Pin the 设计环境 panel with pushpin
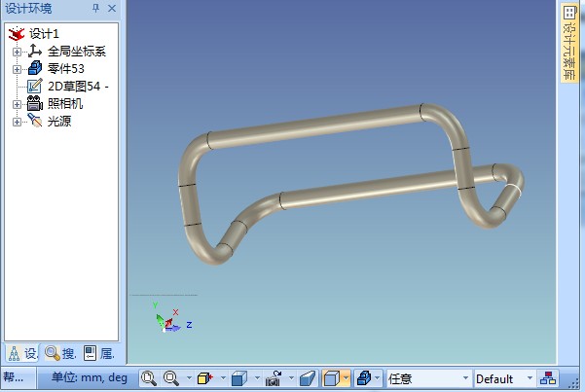Image resolution: width=585 pixels, height=392 pixels. [95, 9]
